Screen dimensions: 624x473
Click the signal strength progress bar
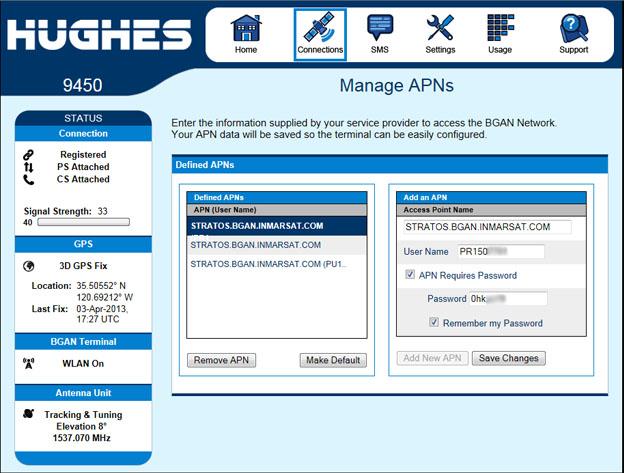[x=84, y=222]
